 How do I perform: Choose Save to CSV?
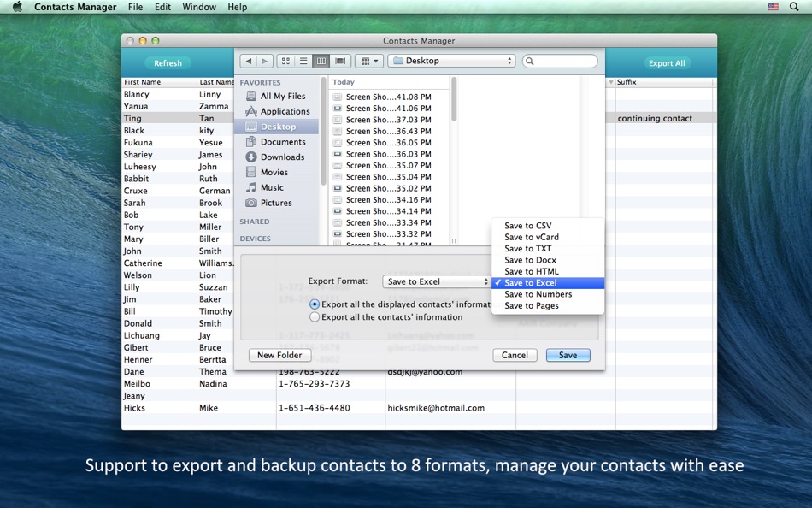tap(548, 226)
